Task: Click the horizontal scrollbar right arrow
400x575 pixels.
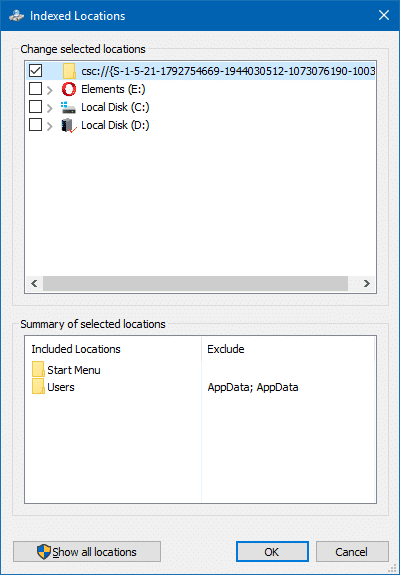Action: click(366, 283)
